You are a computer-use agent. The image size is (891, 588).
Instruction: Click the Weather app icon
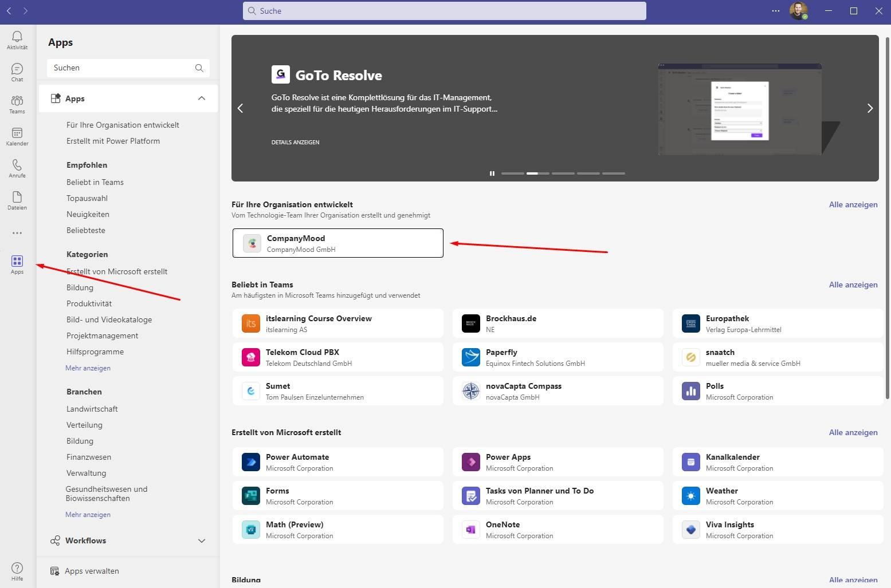[x=691, y=496]
